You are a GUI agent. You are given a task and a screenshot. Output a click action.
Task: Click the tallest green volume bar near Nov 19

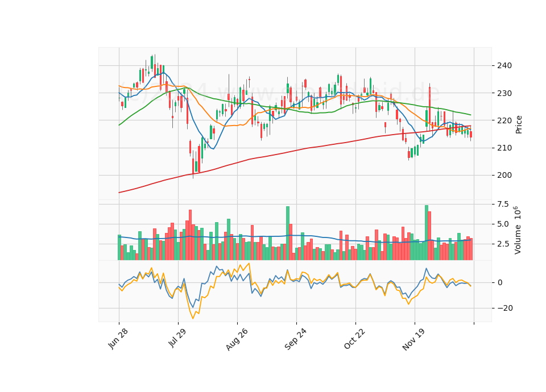coord(426,232)
